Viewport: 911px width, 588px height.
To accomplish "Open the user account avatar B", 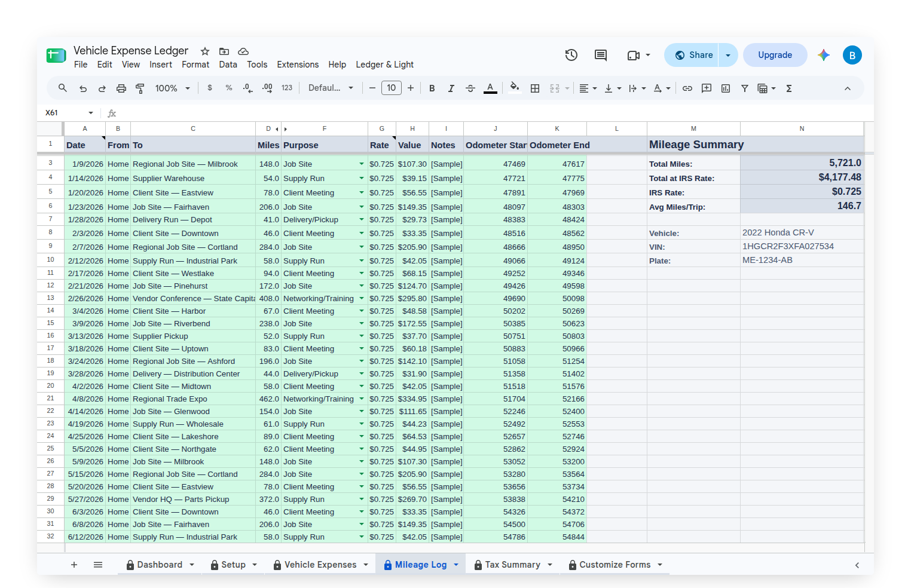I will pyautogui.click(x=852, y=55).
